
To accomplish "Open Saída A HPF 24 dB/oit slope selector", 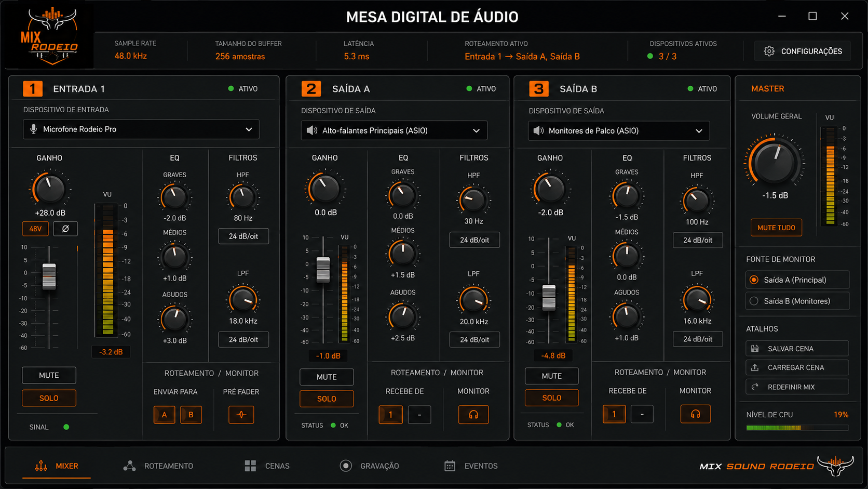I will (474, 240).
